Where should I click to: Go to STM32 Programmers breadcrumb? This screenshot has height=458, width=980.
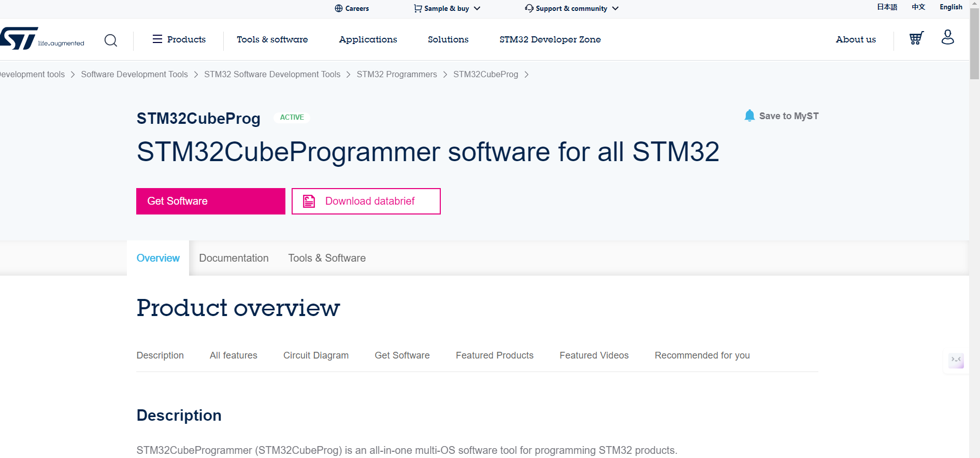click(x=397, y=74)
